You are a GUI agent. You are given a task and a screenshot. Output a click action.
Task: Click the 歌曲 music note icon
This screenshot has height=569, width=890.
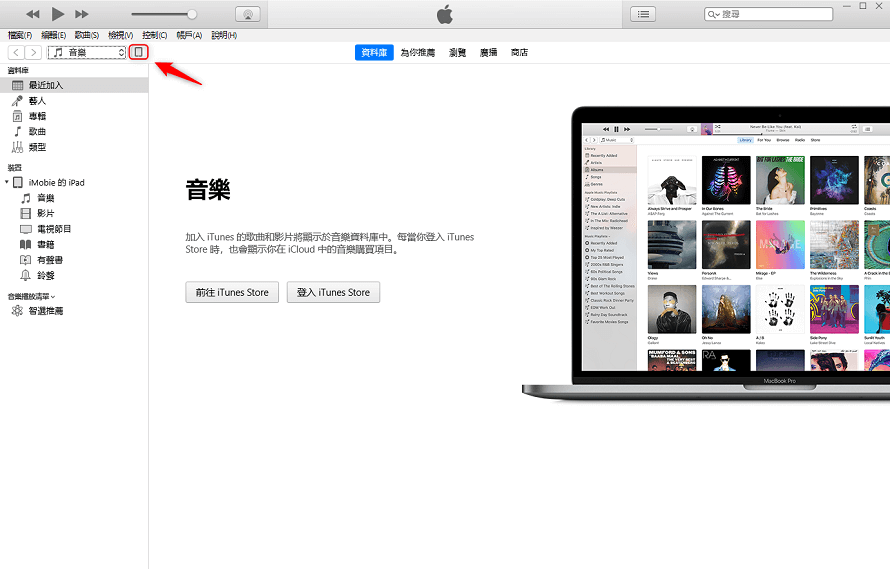pyautogui.click(x=18, y=131)
